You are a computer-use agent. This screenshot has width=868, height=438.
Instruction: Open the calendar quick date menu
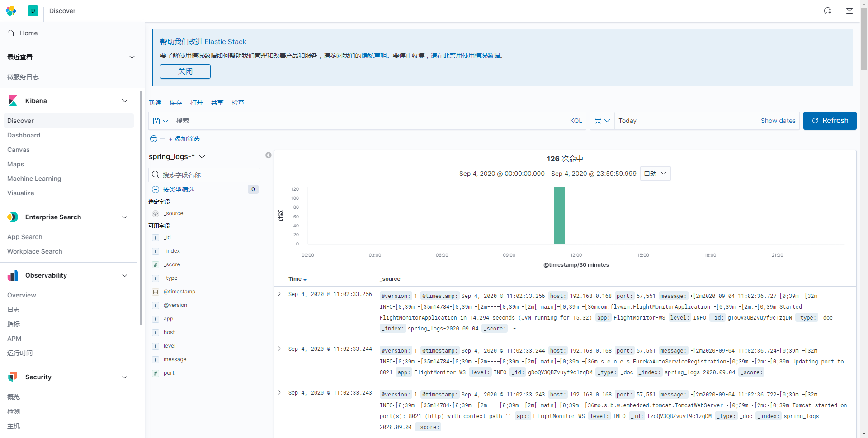pos(602,121)
